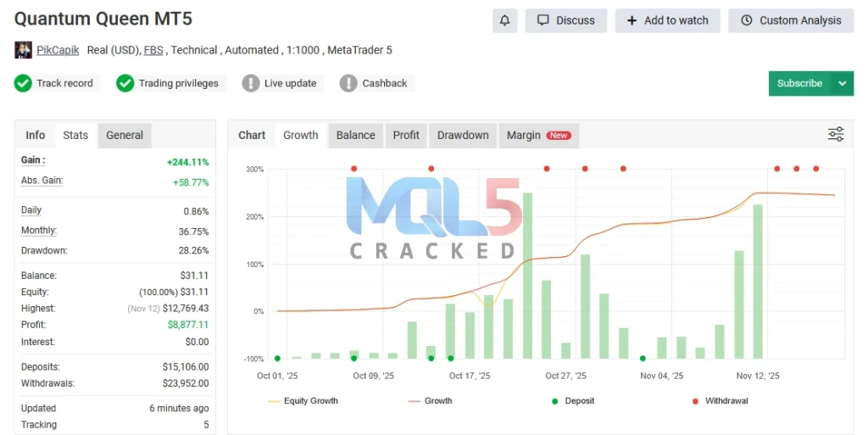This screenshot has height=435, width=868.
Task: Click the Trading privileges checkmark icon
Action: point(125,83)
